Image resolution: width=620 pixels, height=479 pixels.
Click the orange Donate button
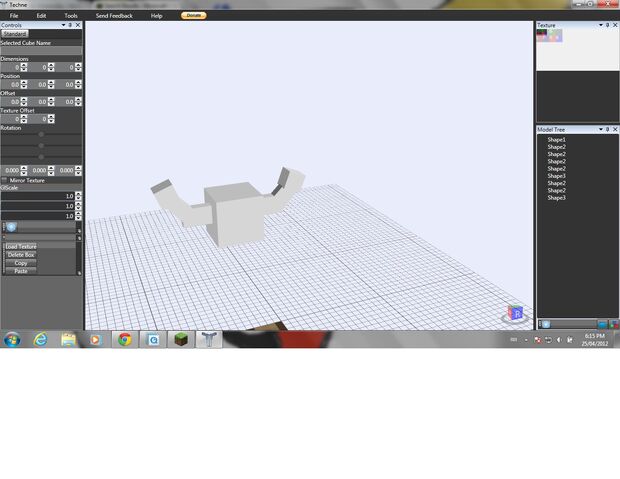pos(194,15)
